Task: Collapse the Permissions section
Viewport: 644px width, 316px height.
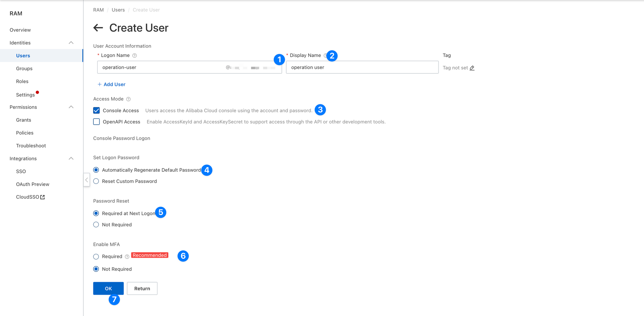Action: tap(71, 107)
